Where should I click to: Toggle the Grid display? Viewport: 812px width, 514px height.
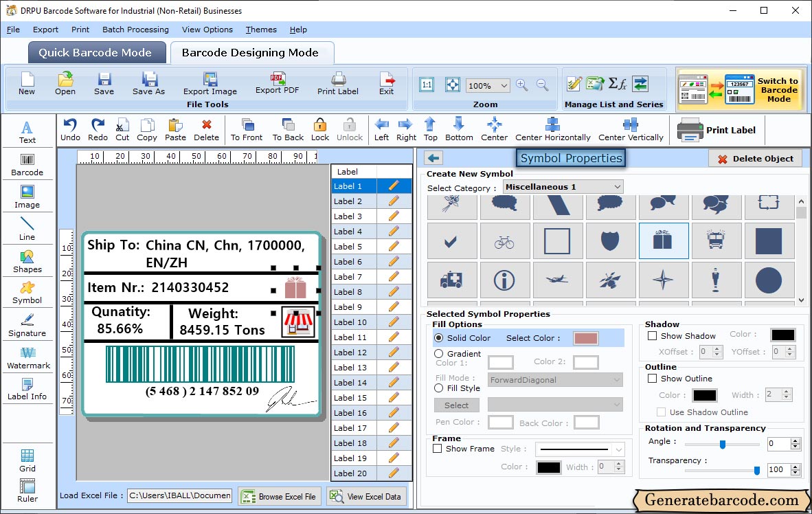(x=27, y=460)
